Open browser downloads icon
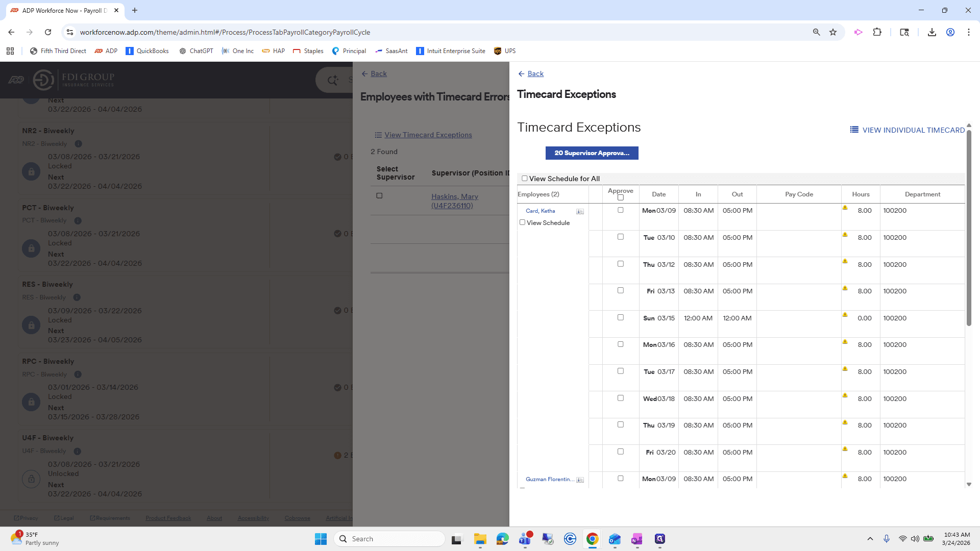Screen dimensions: 980x551 [932, 32]
